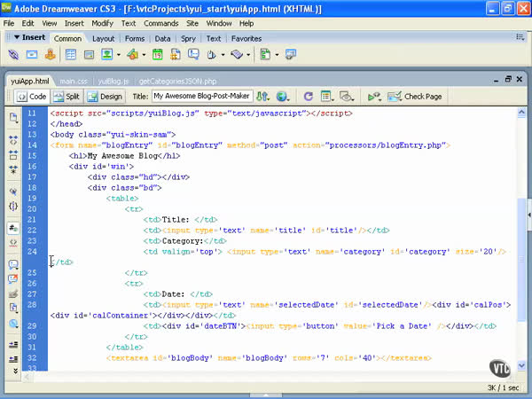Click the Refresh Design View icon
The image size is (532, 399).
click(x=308, y=97)
